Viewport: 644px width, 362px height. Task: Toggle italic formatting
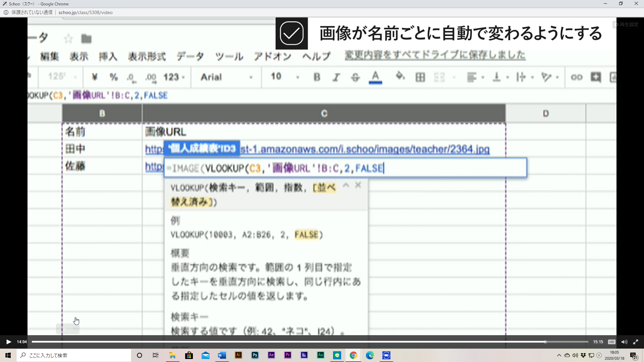pyautogui.click(x=336, y=77)
